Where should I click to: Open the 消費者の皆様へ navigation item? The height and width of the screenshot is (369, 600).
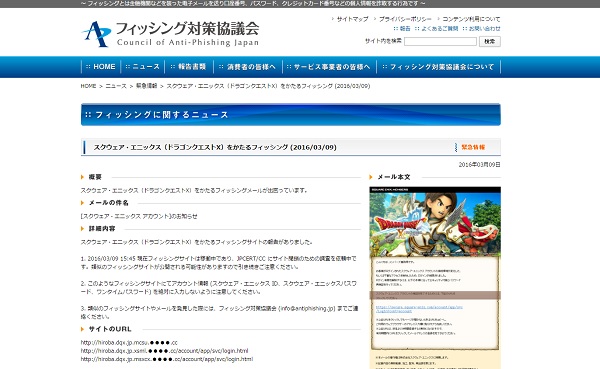click(248, 67)
